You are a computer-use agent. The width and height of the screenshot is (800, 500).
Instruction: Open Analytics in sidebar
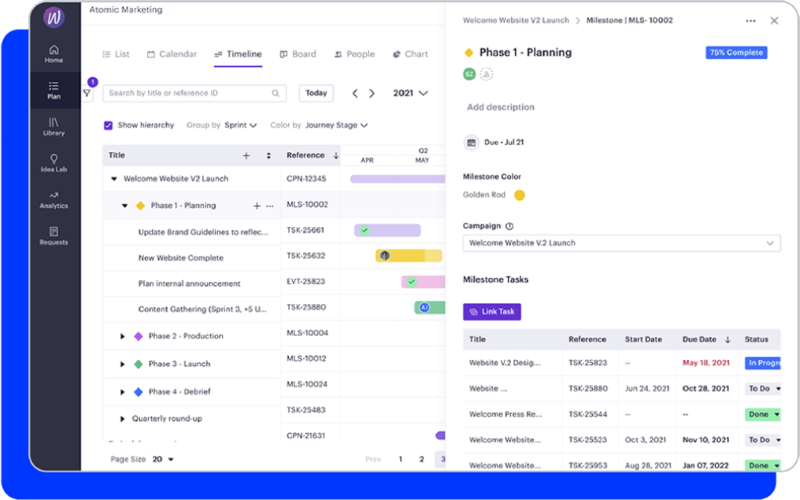point(54,199)
